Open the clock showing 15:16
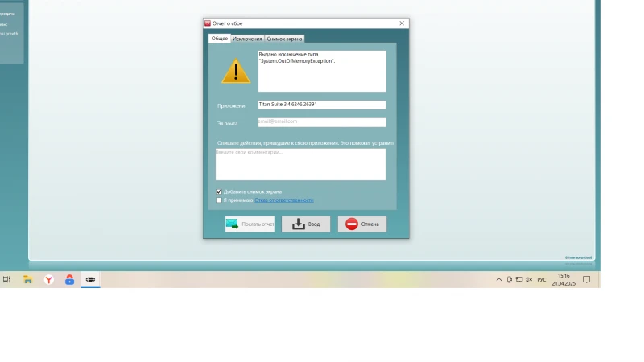Screen dimensions: 644x362 (563, 279)
